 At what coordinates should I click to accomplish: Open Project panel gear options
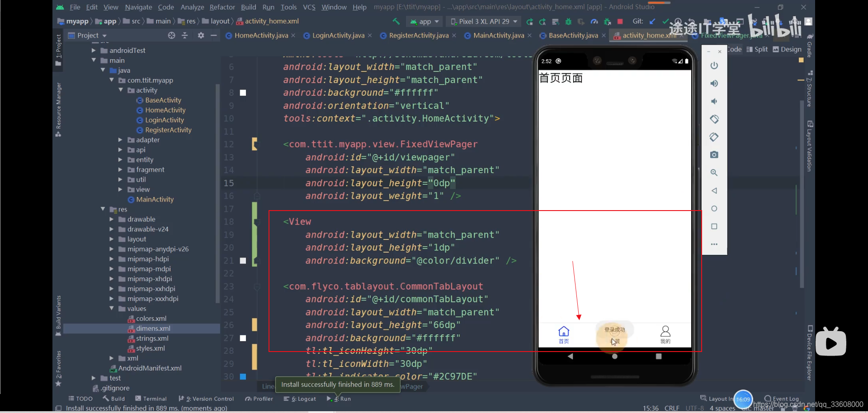coord(201,35)
